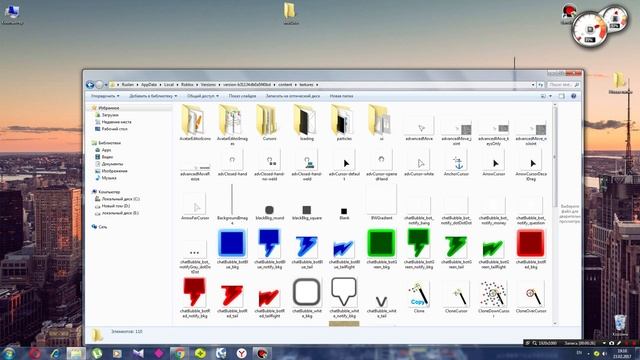The height and width of the screenshot is (360, 640).
Task: Select Компьютер in navigation pane
Action: coord(109,191)
